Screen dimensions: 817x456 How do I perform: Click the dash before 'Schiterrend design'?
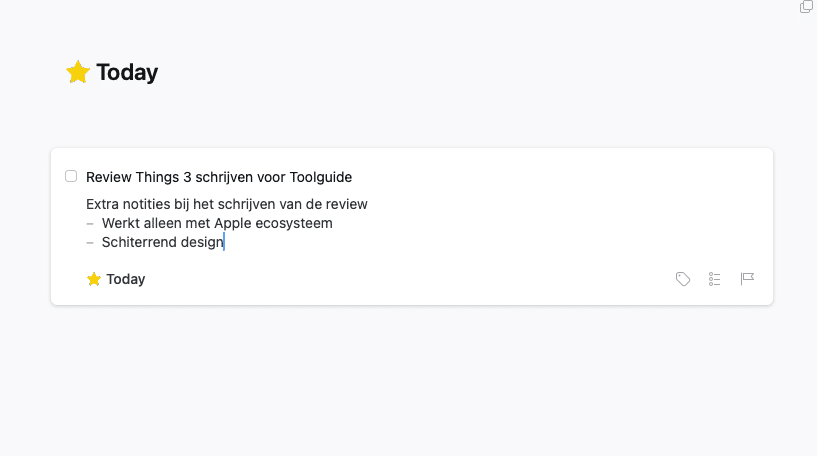coord(90,243)
